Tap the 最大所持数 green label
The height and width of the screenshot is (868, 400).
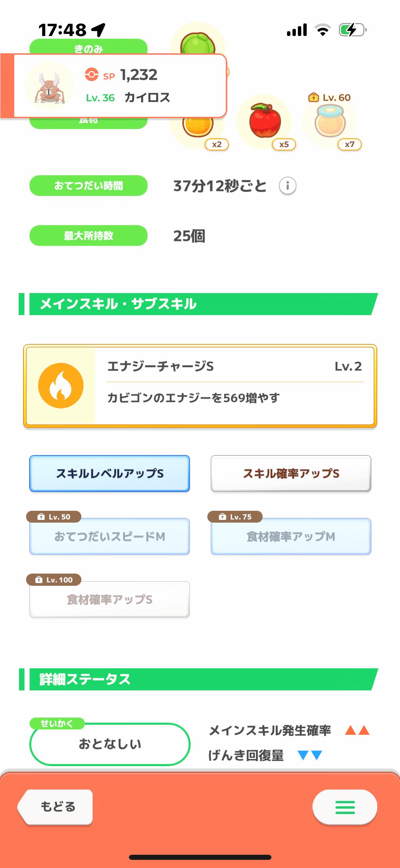pyautogui.click(x=89, y=236)
